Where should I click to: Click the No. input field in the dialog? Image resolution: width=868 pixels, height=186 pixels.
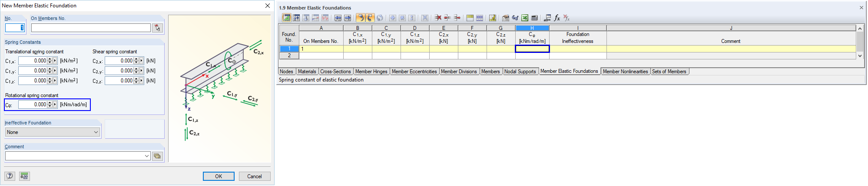tap(15, 28)
